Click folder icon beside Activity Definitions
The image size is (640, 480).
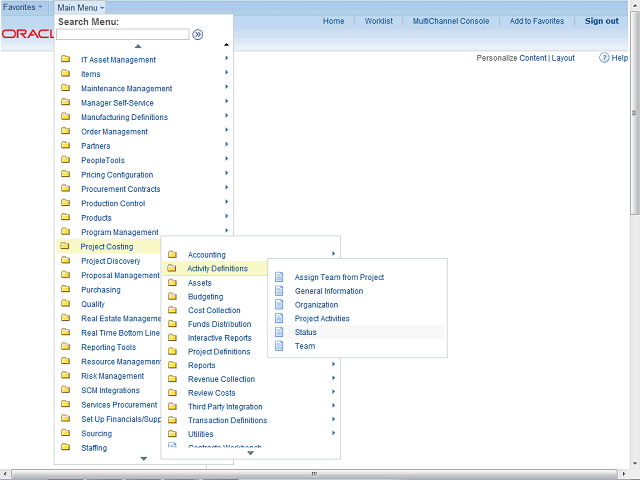171,268
